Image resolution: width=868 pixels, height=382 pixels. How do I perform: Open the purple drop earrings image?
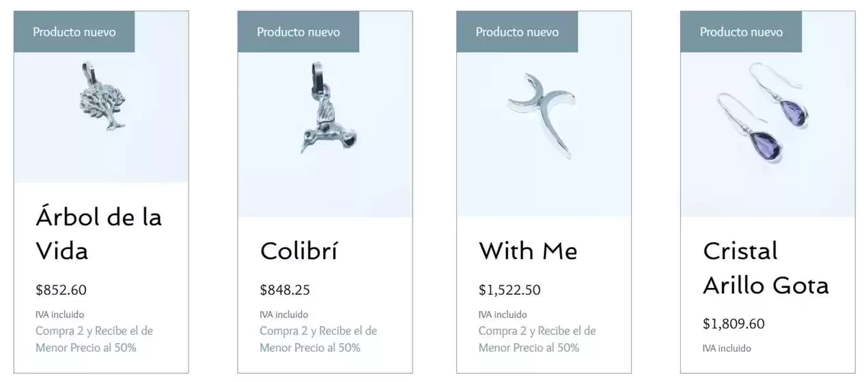(x=764, y=113)
